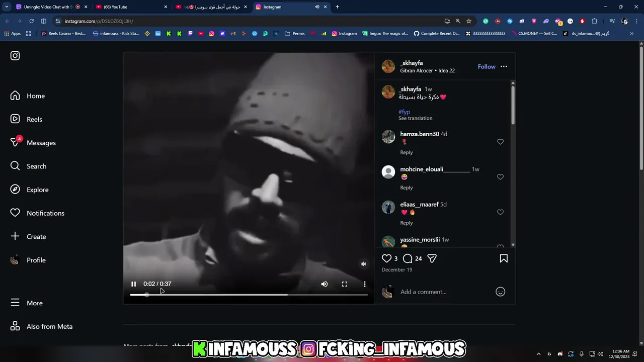Open a new browser tab
The height and width of the screenshot is (362, 644).
tap(337, 7)
